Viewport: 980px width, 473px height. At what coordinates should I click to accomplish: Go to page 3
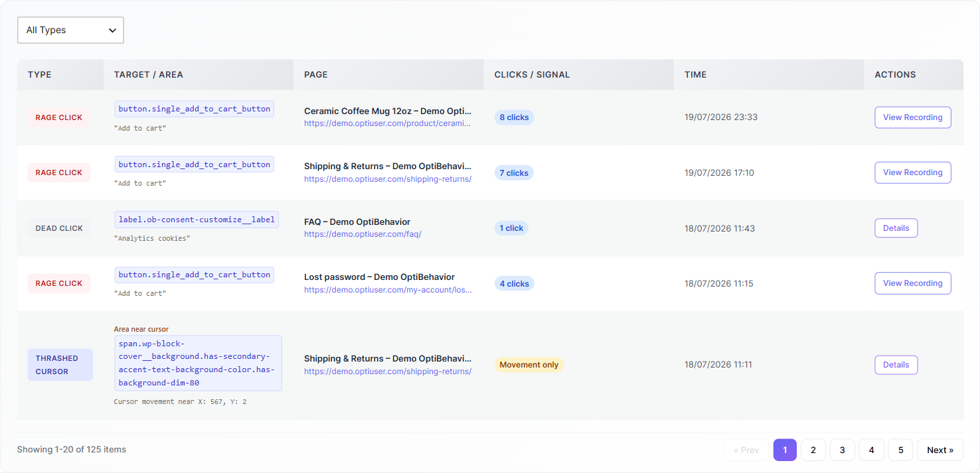point(843,450)
